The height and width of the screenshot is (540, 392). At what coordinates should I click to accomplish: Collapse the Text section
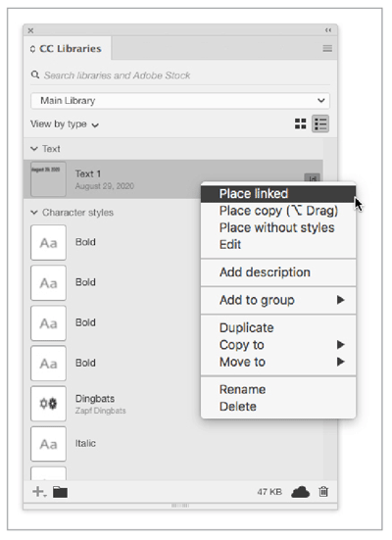pyautogui.click(x=34, y=149)
